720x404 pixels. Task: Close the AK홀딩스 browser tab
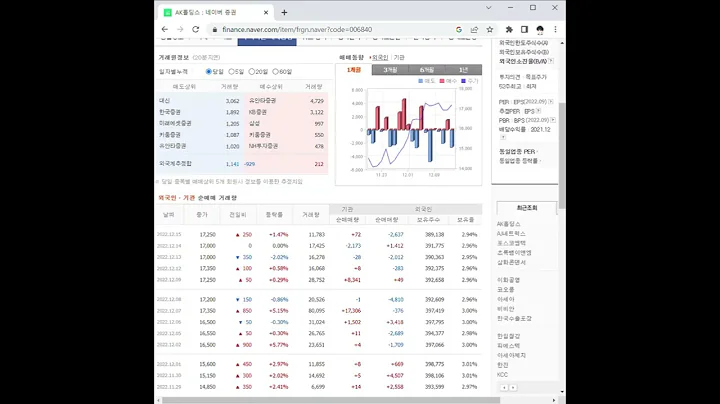coord(266,12)
